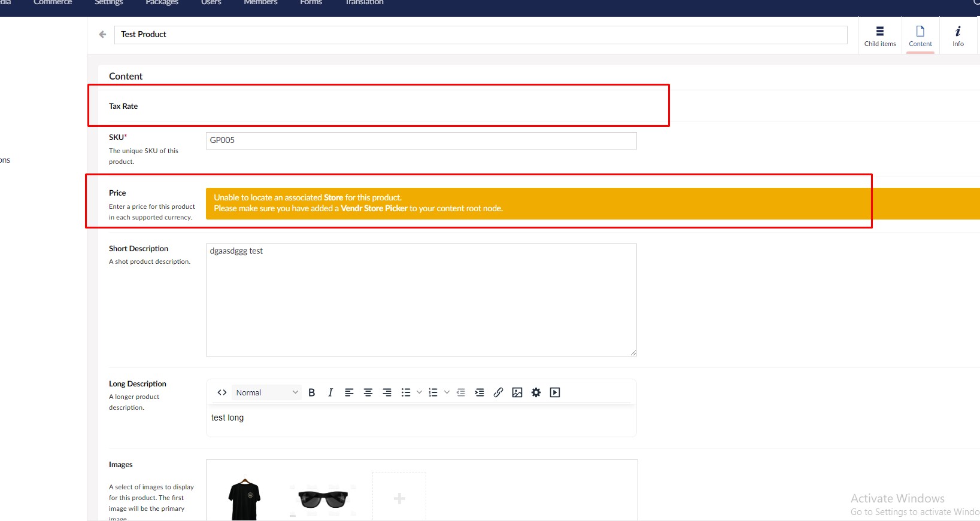The image size is (980, 521).
Task: Expand numbered list style options arrow
Action: coord(447,392)
